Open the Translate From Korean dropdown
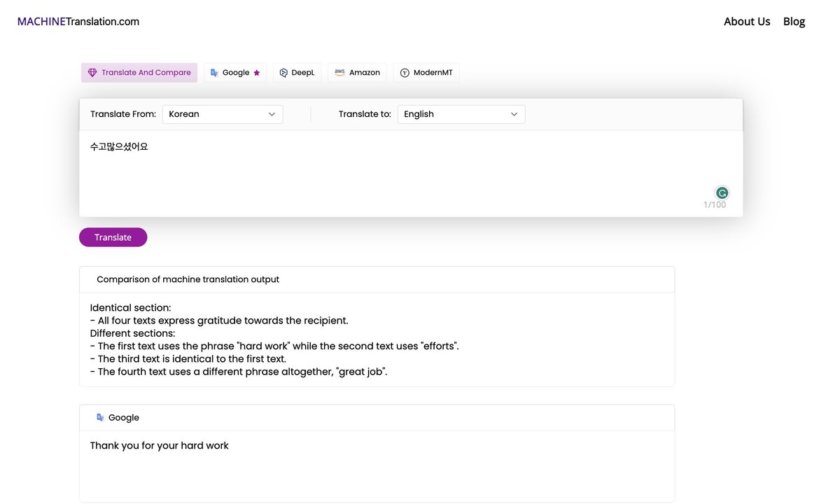The width and height of the screenshot is (840, 504). (x=223, y=114)
